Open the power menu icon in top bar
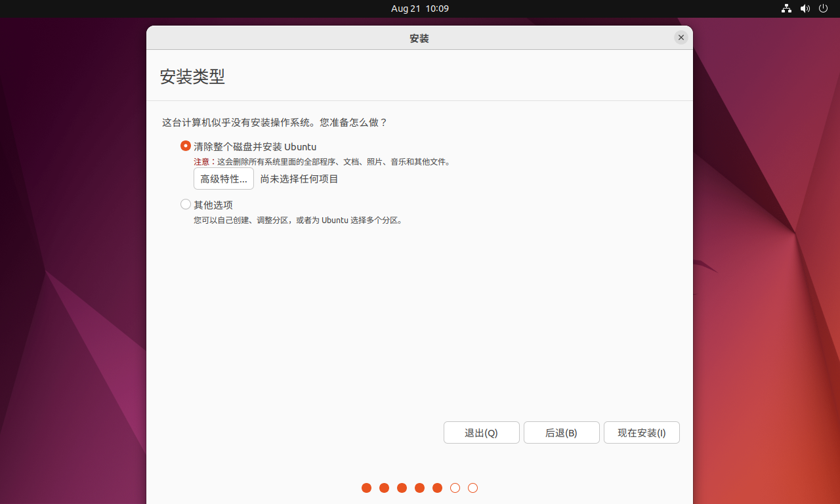Image resolution: width=840 pixels, height=504 pixels. [x=824, y=9]
